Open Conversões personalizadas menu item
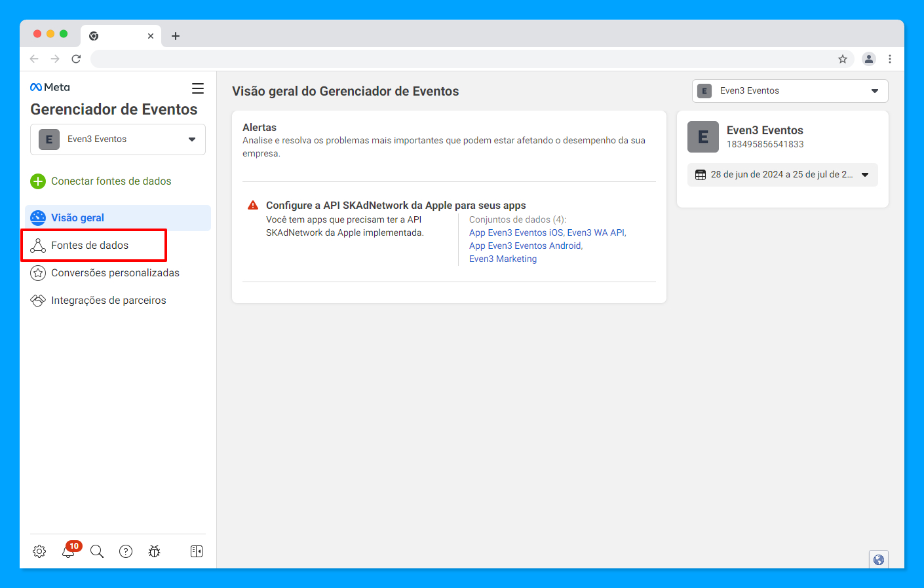The height and width of the screenshot is (588, 924). pyautogui.click(x=118, y=273)
